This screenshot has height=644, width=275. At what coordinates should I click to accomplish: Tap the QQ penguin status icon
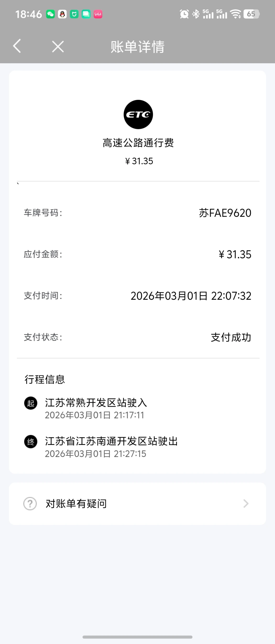point(62,14)
